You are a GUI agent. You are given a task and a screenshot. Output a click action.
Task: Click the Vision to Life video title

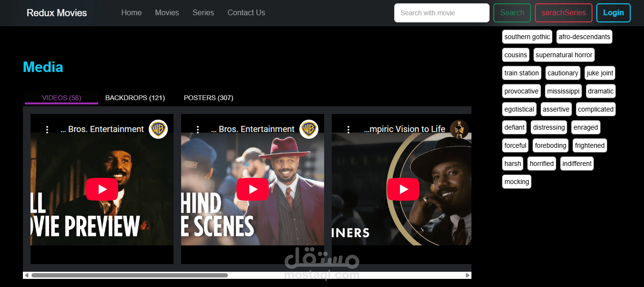click(404, 129)
